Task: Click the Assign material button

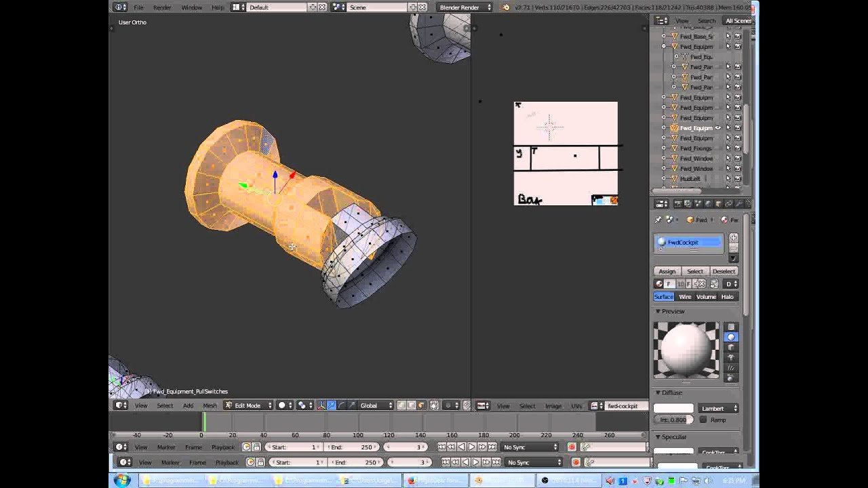Action: click(667, 271)
